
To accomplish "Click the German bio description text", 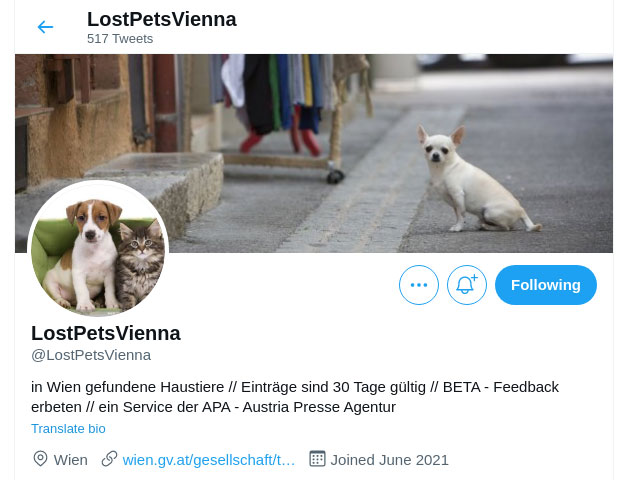I will [295, 397].
